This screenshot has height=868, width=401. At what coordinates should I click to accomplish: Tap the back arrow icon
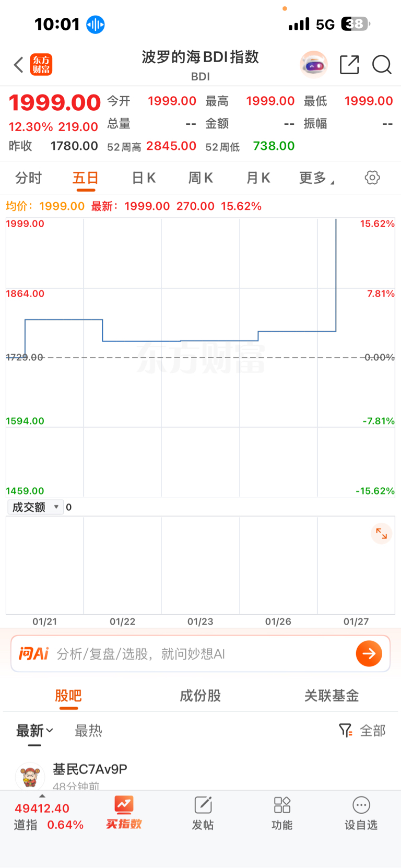click(x=19, y=65)
